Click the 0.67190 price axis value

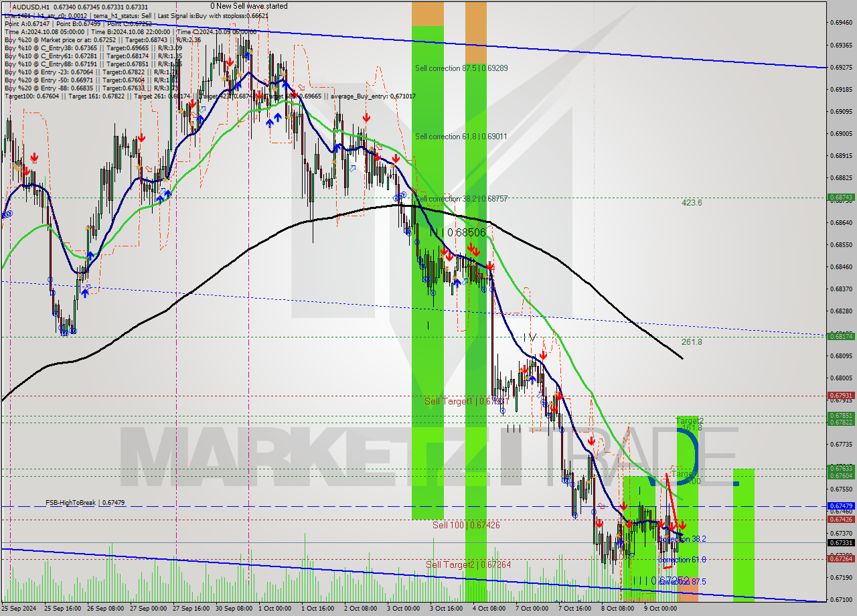841,577
